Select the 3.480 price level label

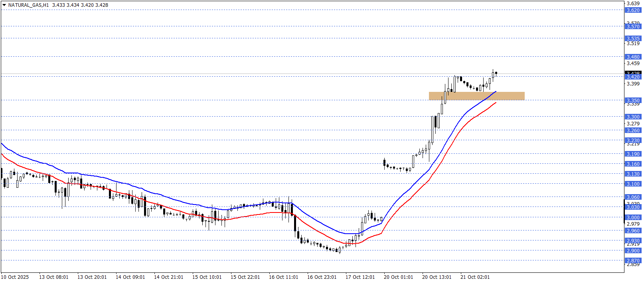[633, 57]
